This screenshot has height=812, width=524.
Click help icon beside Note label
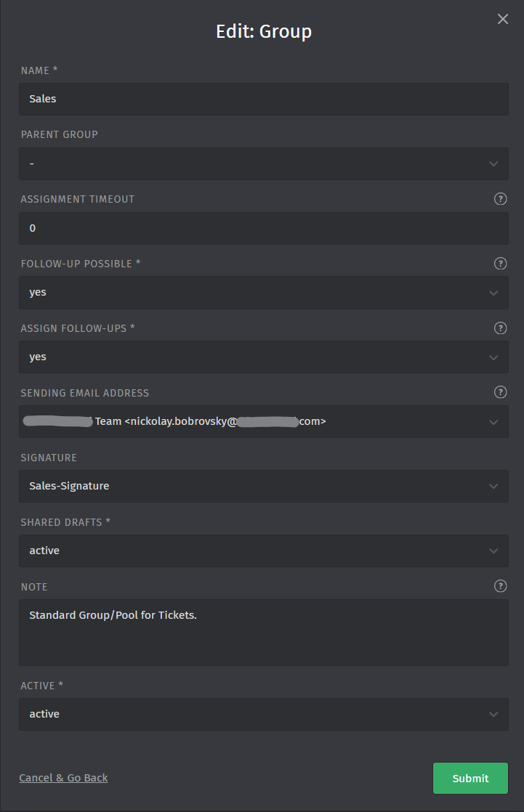pos(500,586)
